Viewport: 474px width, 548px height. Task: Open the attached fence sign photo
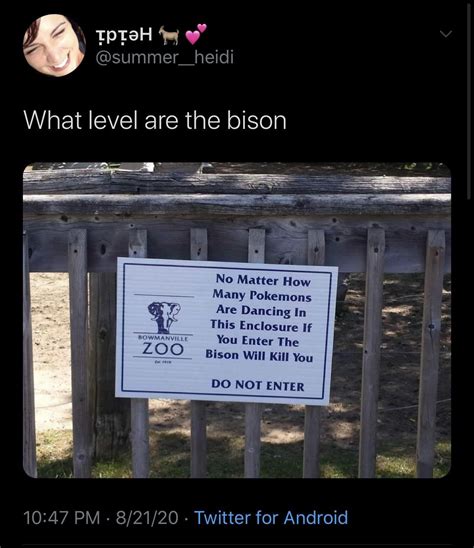237,320
